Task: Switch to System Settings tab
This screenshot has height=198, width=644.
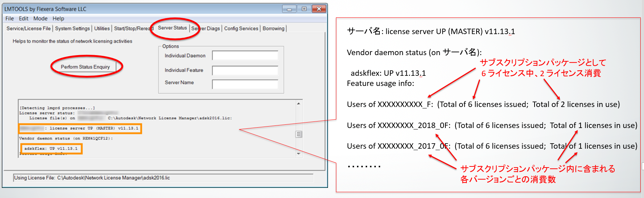Action: (x=72, y=28)
